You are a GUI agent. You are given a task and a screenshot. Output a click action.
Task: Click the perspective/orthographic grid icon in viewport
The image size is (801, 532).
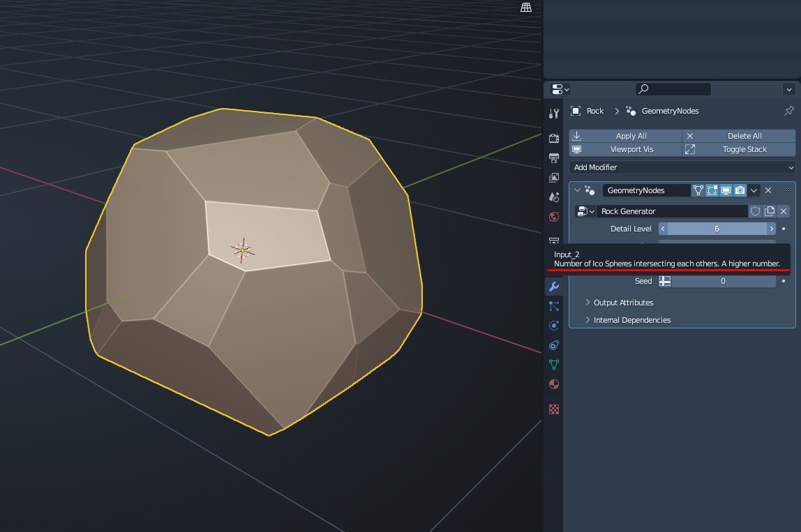pos(525,7)
